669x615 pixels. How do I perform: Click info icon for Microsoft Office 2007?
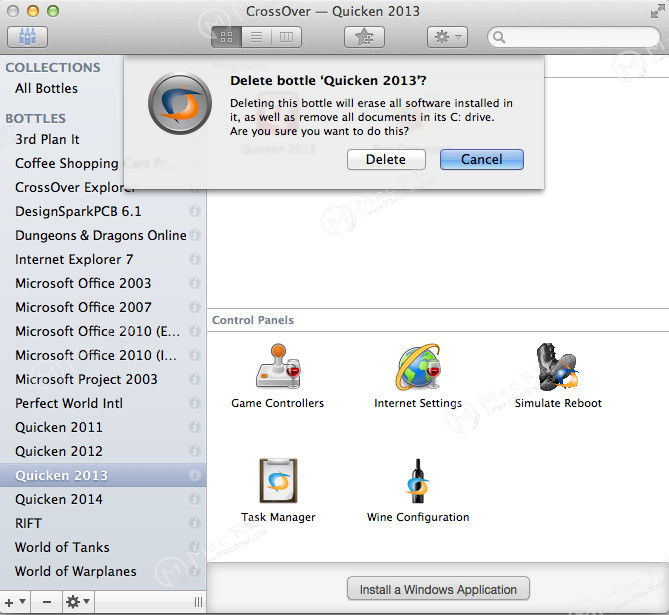[195, 307]
